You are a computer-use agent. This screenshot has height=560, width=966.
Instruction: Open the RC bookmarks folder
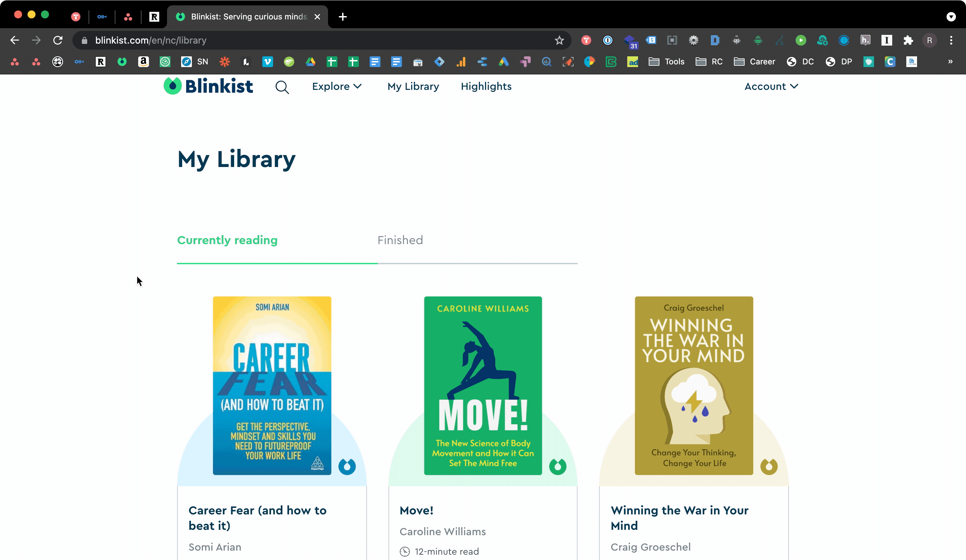point(709,62)
